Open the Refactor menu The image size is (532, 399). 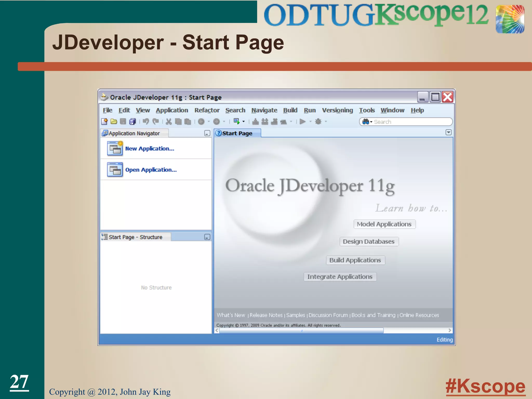coord(207,110)
